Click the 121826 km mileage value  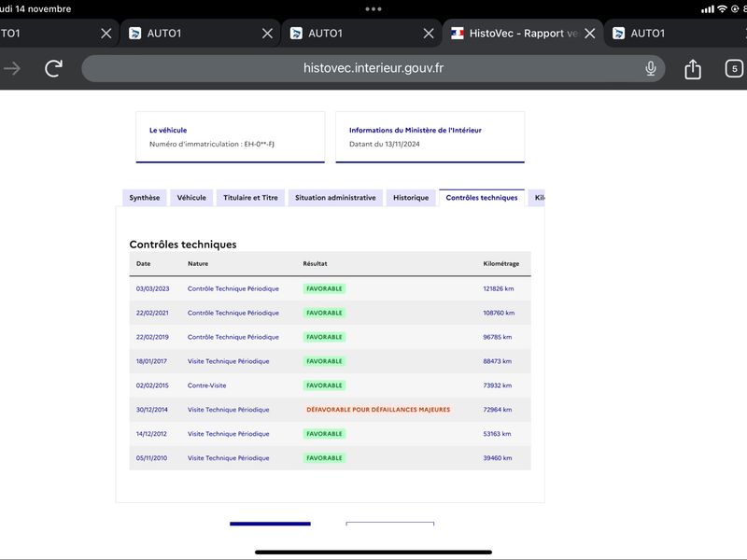499,288
